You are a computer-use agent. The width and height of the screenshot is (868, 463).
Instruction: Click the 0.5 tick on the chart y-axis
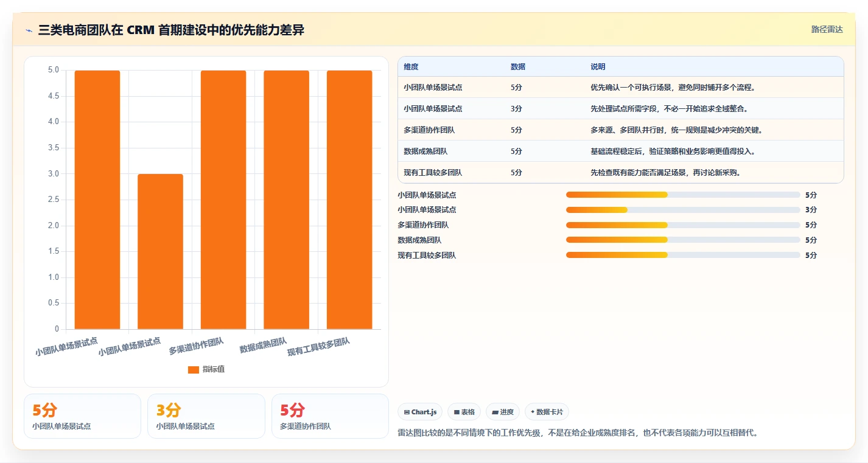(x=54, y=304)
